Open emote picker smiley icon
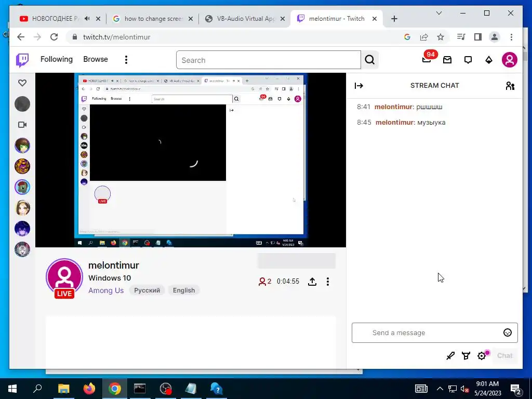The height and width of the screenshot is (399, 532). (507, 332)
